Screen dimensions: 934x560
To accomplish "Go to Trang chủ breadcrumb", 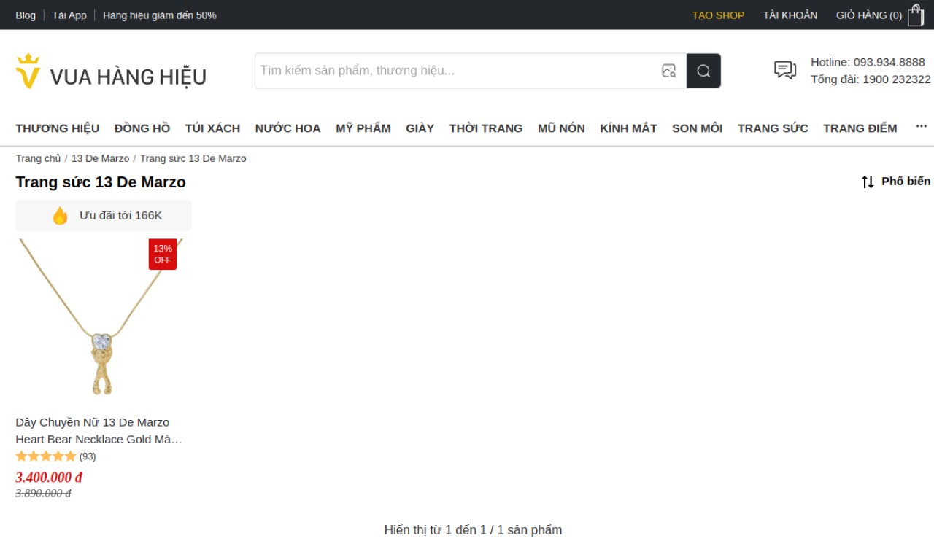I will [38, 158].
